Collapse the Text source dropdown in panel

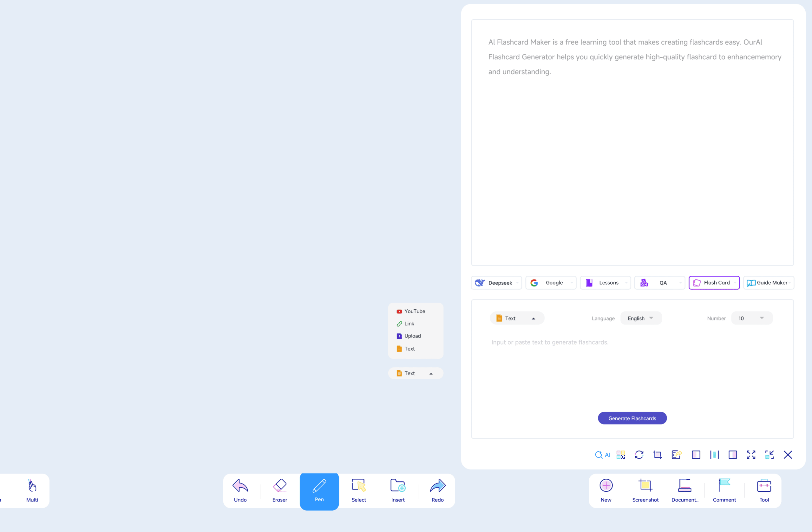click(517, 318)
